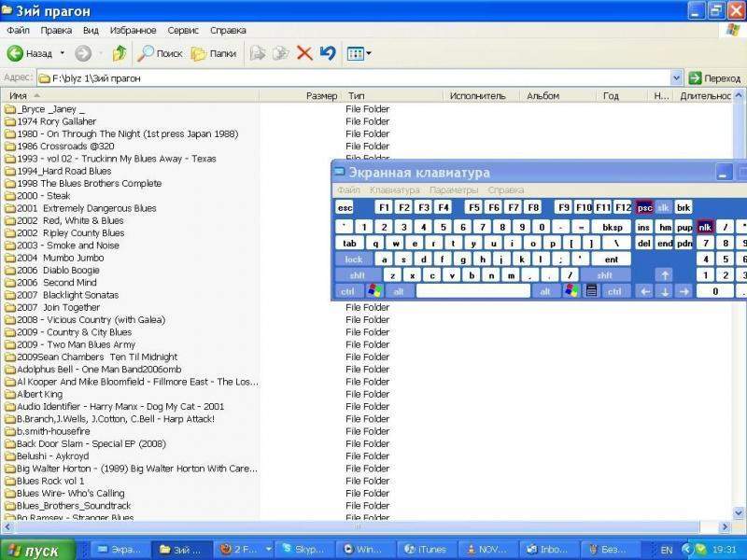
Task: Click the right arrow key on keyboard
Action: (684, 291)
